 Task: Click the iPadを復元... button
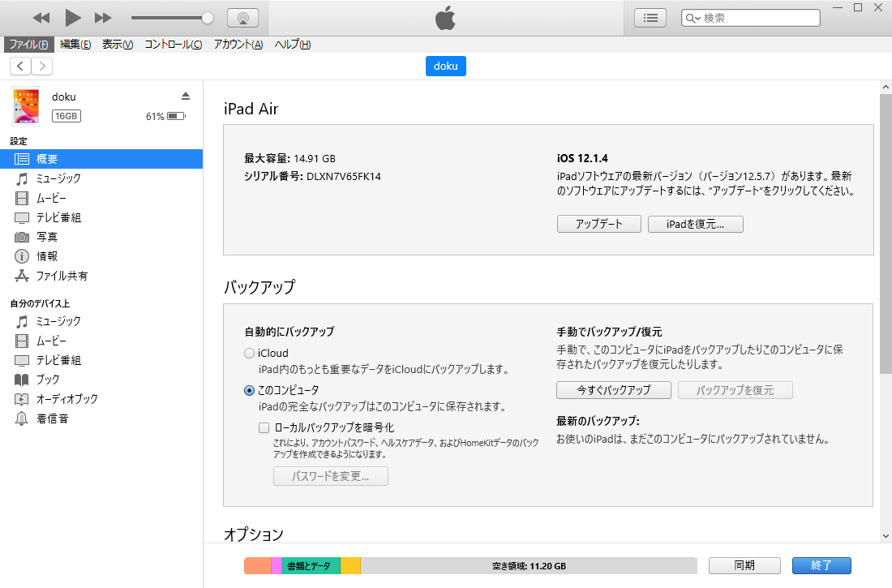point(695,224)
